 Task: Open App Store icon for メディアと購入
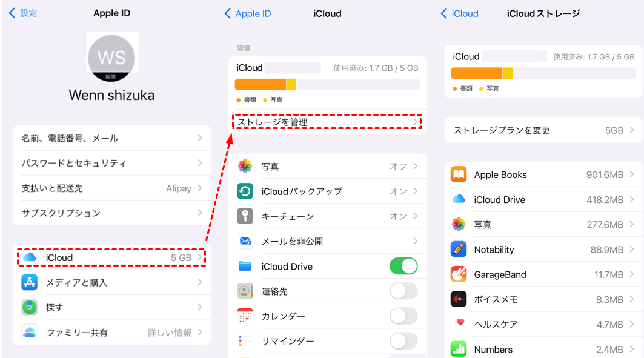click(x=30, y=282)
